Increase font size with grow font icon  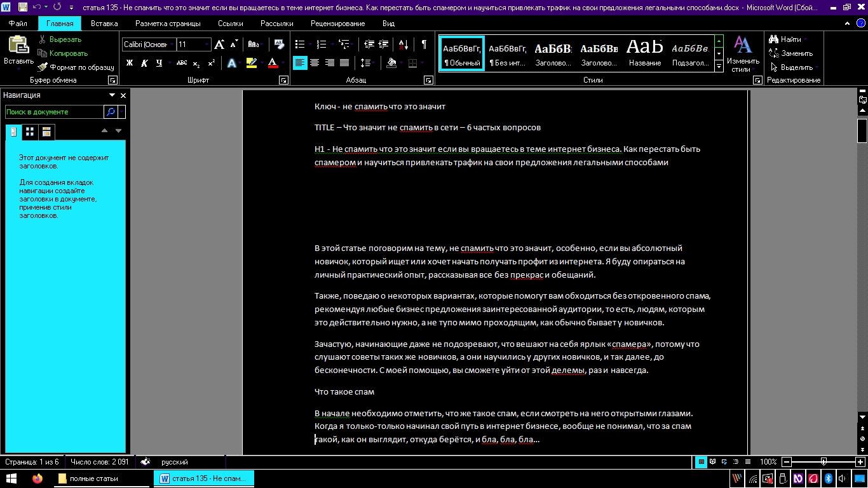point(219,44)
